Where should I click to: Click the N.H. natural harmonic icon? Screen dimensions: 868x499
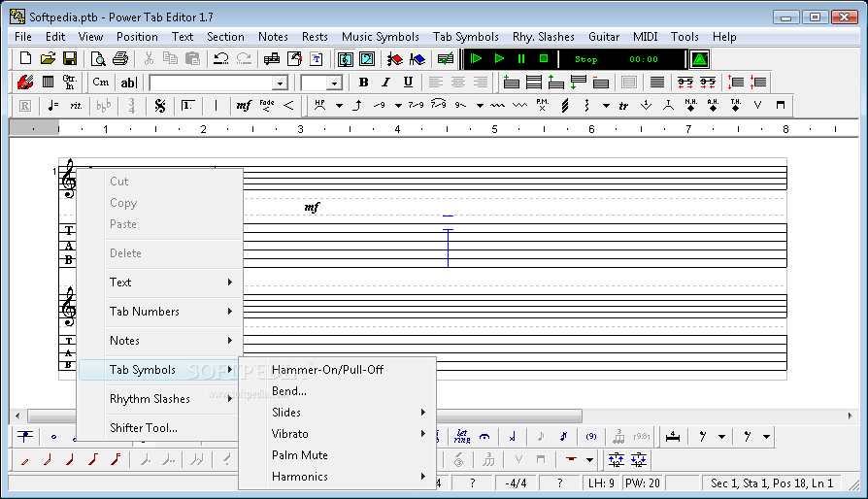(690, 105)
